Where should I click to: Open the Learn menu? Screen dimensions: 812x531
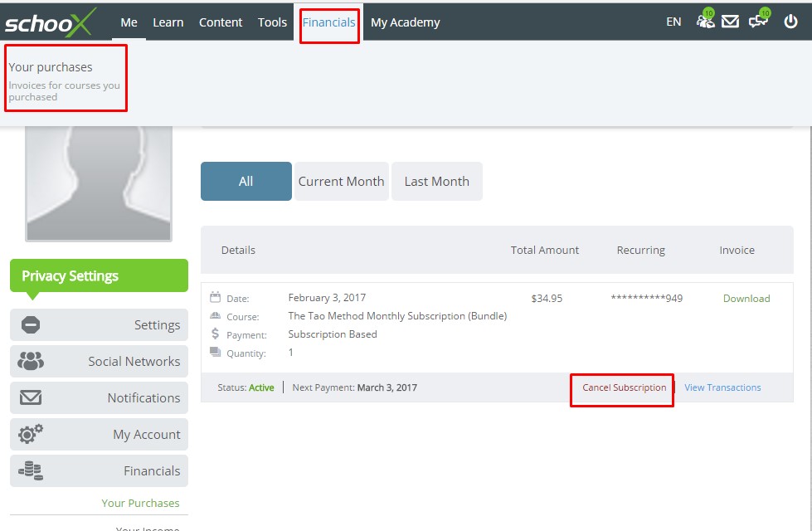tap(168, 22)
